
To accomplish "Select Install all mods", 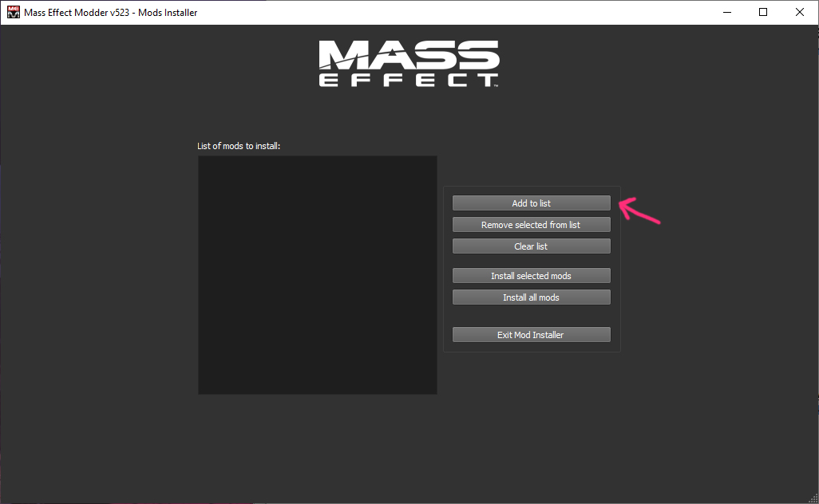I will 531,297.
